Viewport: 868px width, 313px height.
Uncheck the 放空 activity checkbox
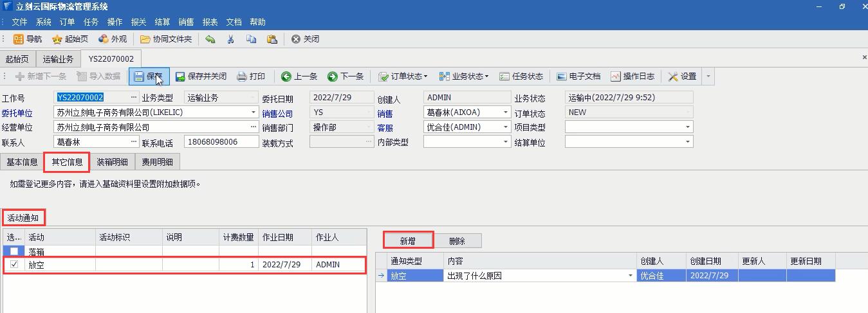[14, 264]
